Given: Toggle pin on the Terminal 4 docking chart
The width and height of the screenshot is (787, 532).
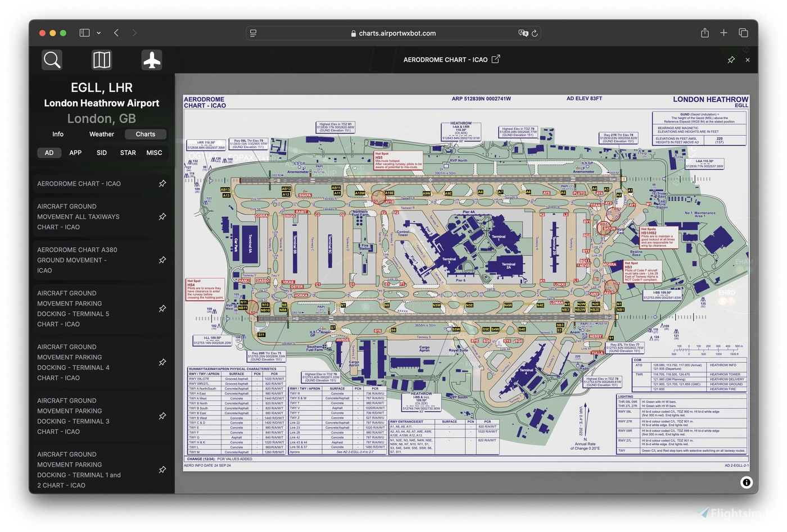Looking at the screenshot, I should (x=162, y=362).
